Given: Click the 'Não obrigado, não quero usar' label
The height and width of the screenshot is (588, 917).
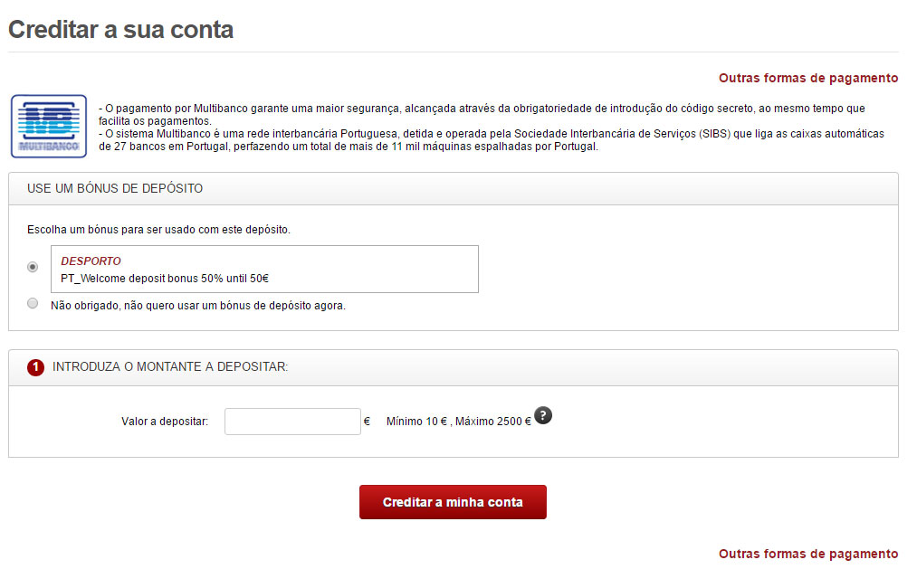Looking at the screenshot, I should click(x=198, y=306).
